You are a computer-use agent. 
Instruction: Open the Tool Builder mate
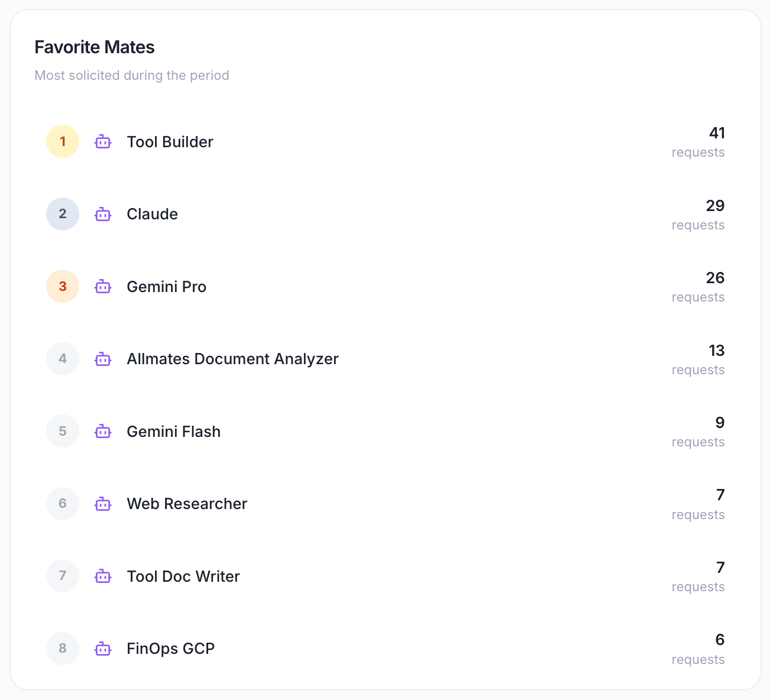[x=170, y=142]
